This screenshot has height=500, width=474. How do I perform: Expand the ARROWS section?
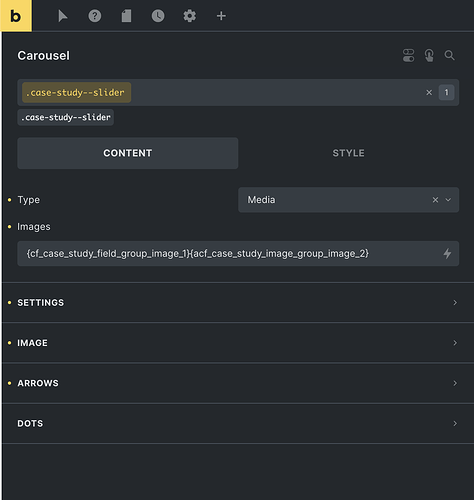238,383
